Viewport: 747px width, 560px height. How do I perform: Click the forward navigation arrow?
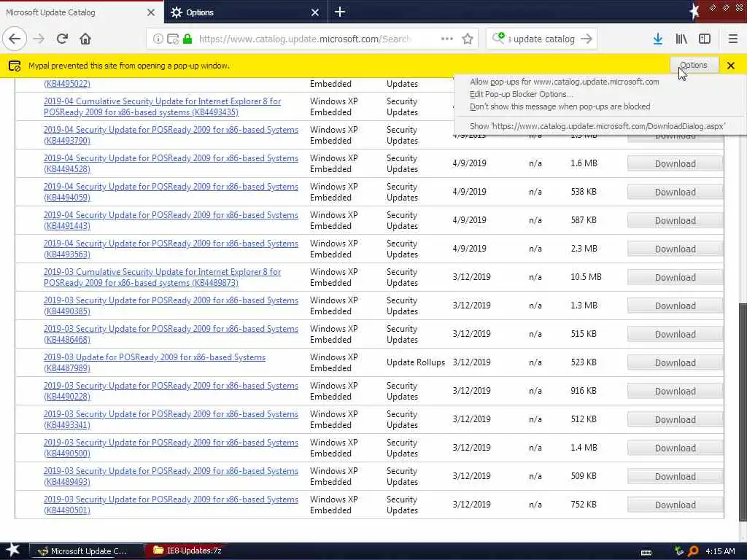[39, 39]
